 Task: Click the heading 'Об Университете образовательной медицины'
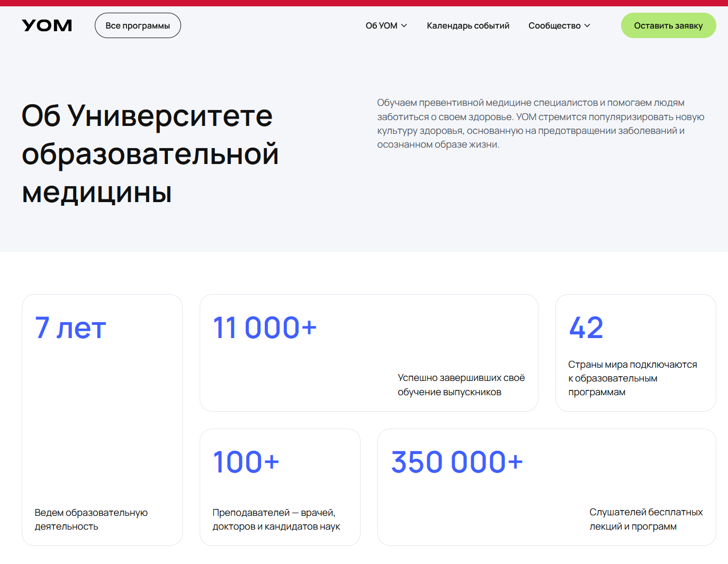coord(150,153)
